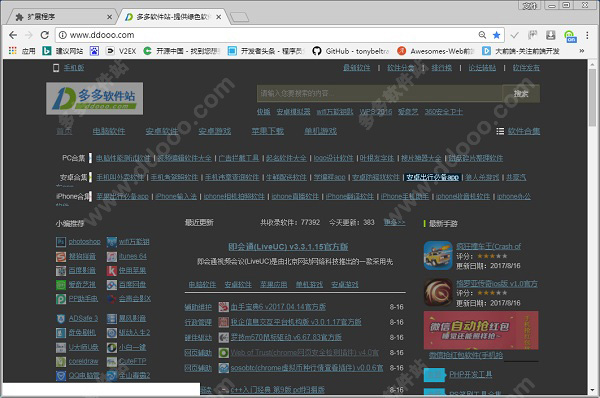600x398 pixels.
Task: Open the Baidu paw bookmark icon
Action: click(94, 51)
